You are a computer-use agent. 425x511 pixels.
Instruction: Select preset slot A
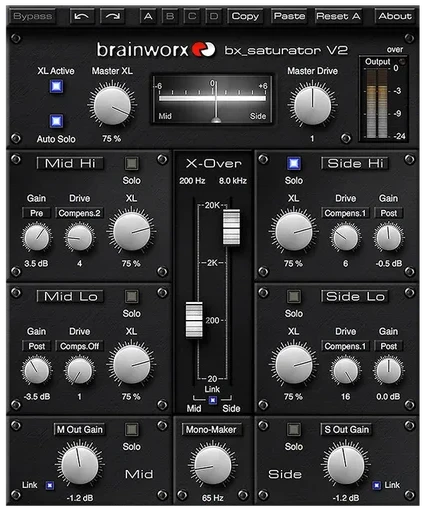point(148,16)
